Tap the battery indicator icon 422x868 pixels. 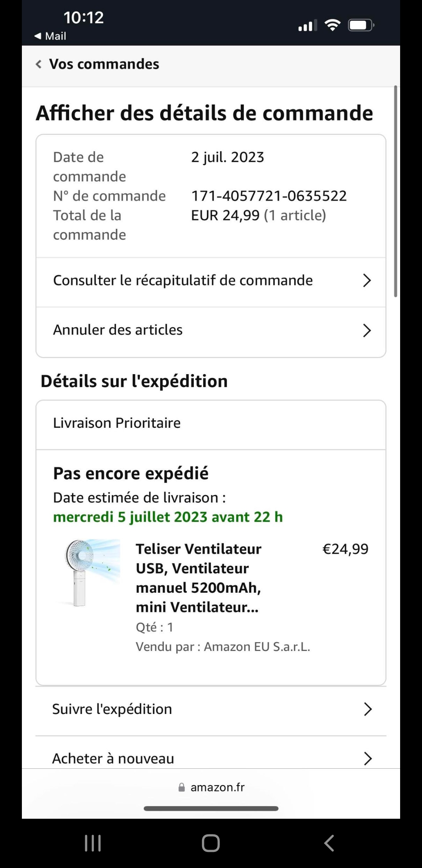point(361,25)
